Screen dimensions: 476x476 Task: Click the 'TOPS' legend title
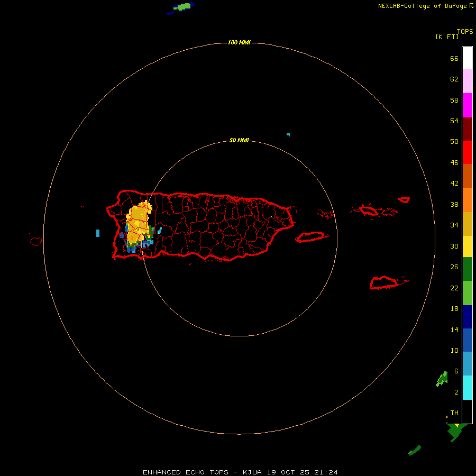[465, 32]
